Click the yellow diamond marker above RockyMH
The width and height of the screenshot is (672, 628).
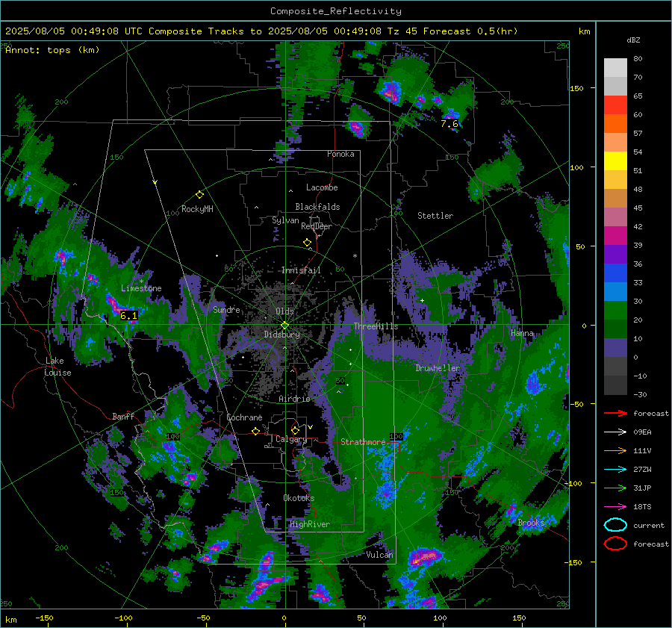(x=199, y=195)
